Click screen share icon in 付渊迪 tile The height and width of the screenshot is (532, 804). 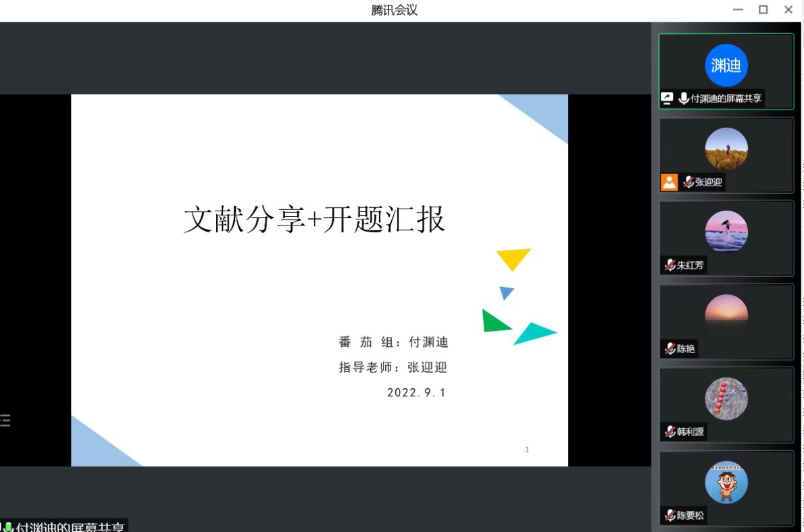[x=667, y=98]
